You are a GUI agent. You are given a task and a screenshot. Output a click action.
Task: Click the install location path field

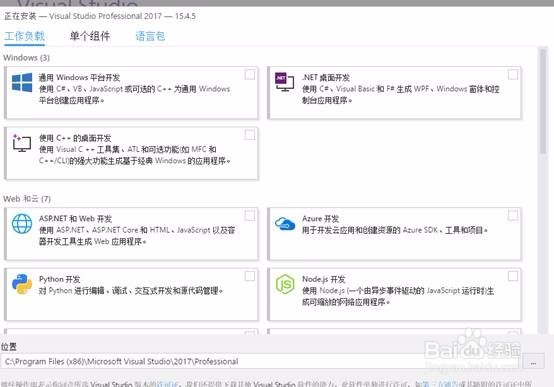click(x=260, y=362)
